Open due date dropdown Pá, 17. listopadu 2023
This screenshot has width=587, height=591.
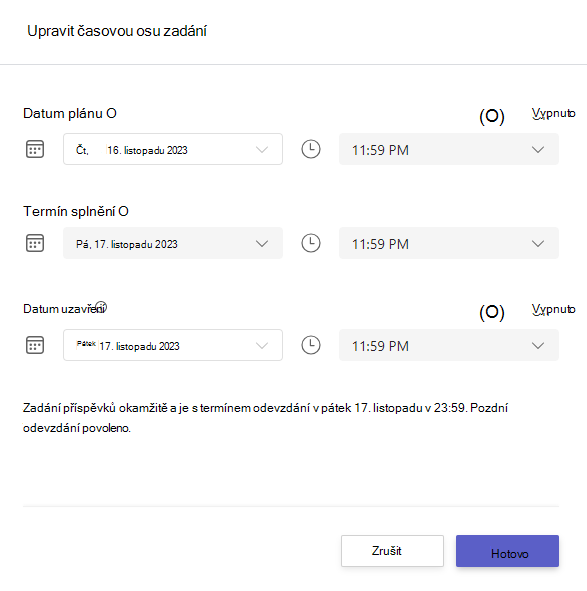point(173,243)
